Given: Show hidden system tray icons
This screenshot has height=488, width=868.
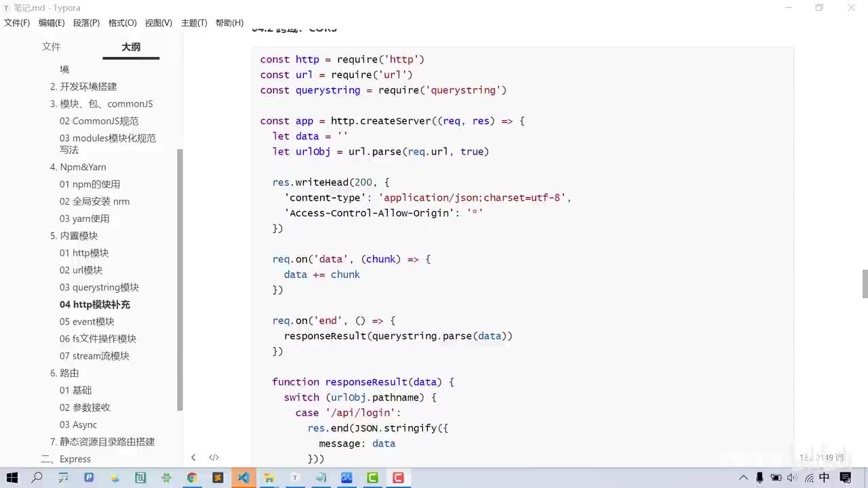Looking at the screenshot, I should pyautogui.click(x=744, y=478).
